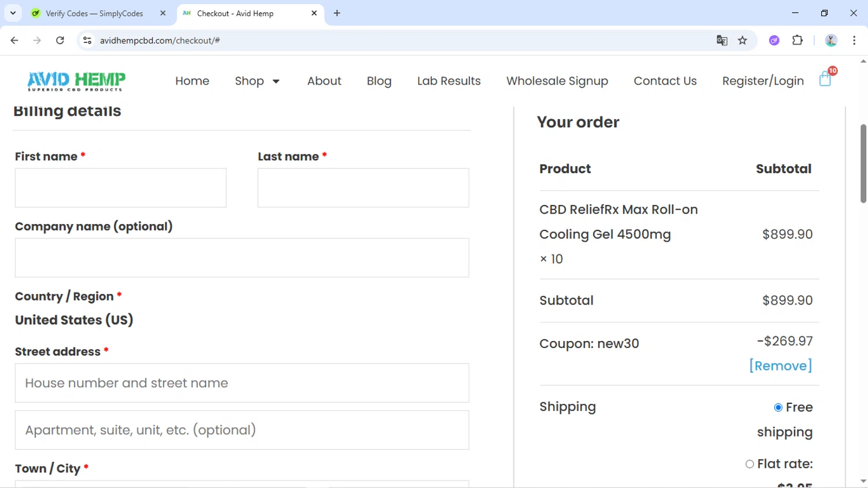Image resolution: width=868 pixels, height=488 pixels.
Task: Click the Apartment, suite, unit field
Action: click(x=242, y=430)
